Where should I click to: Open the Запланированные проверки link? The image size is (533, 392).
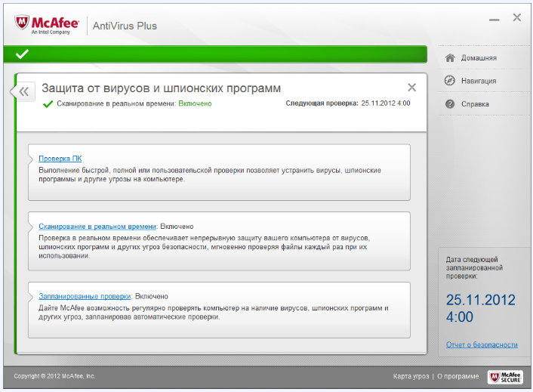[85, 297]
